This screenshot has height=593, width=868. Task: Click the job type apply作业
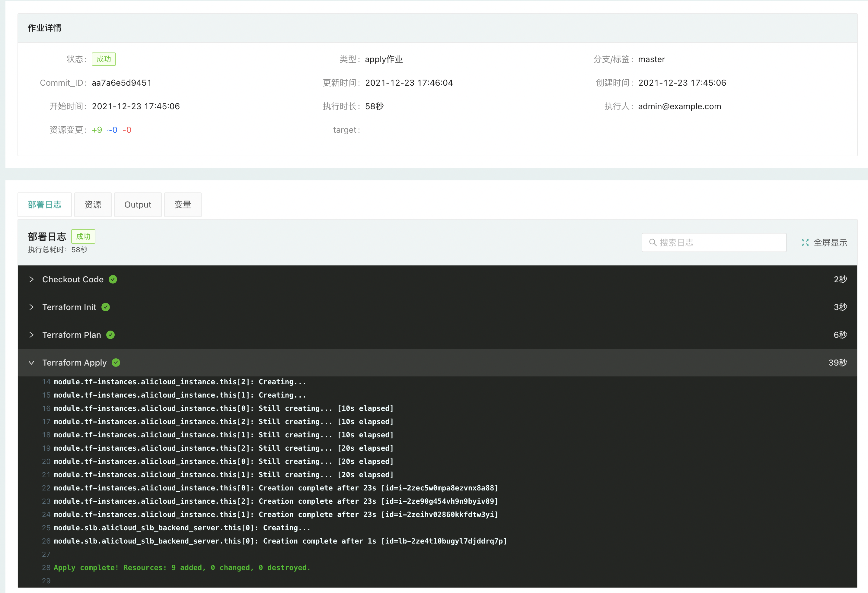point(384,59)
